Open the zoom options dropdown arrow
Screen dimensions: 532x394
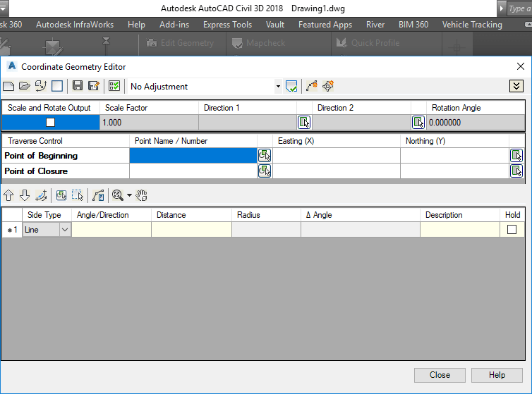tap(129, 195)
